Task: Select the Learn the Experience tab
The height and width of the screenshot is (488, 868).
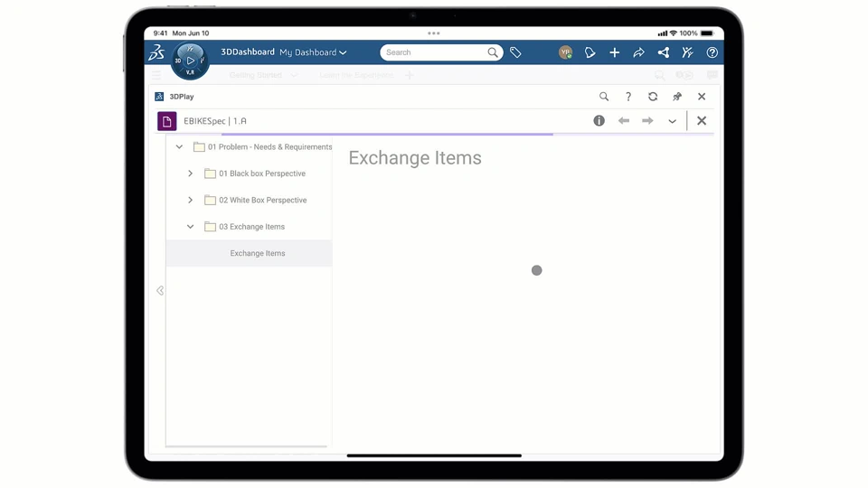Action: click(356, 75)
